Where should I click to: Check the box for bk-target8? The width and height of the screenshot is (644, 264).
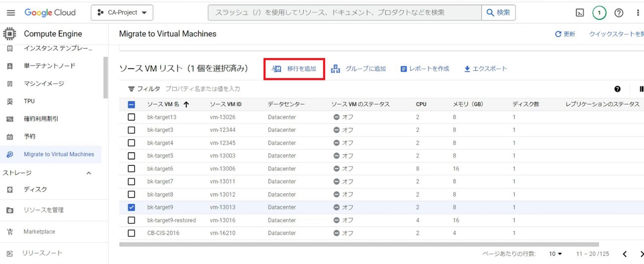tap(131, 194)
